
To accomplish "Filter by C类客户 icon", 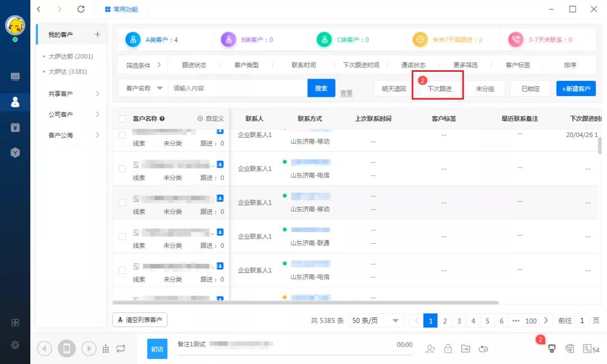I will [x=324, y=39].
